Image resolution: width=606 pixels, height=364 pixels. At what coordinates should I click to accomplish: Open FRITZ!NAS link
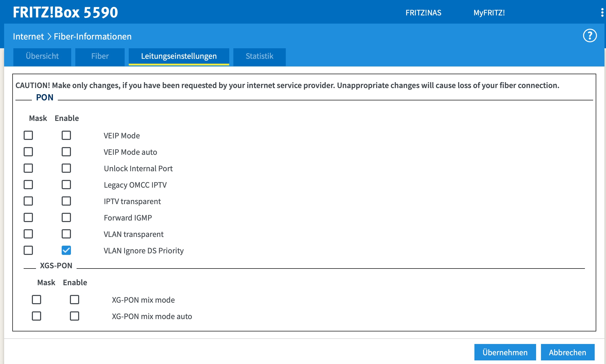click(423, 13)
